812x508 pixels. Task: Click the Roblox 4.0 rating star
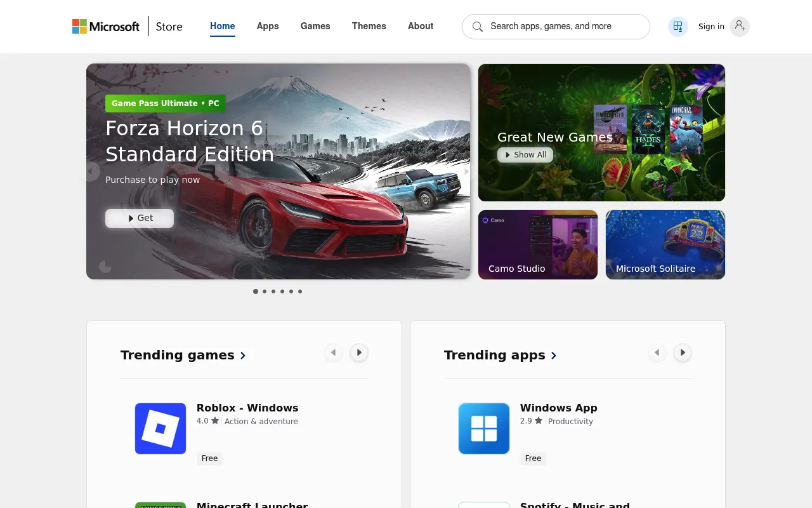[215, 420]
